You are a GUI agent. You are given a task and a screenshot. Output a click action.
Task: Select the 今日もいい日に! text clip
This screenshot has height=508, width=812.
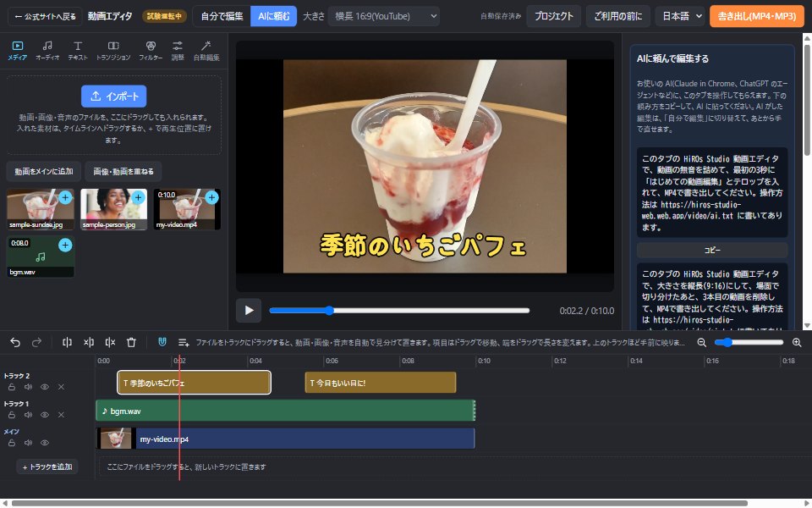pos(381,383)
